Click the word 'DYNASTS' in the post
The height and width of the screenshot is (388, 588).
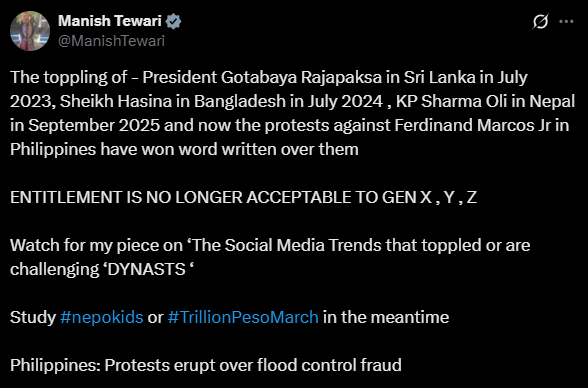[147, 269]
